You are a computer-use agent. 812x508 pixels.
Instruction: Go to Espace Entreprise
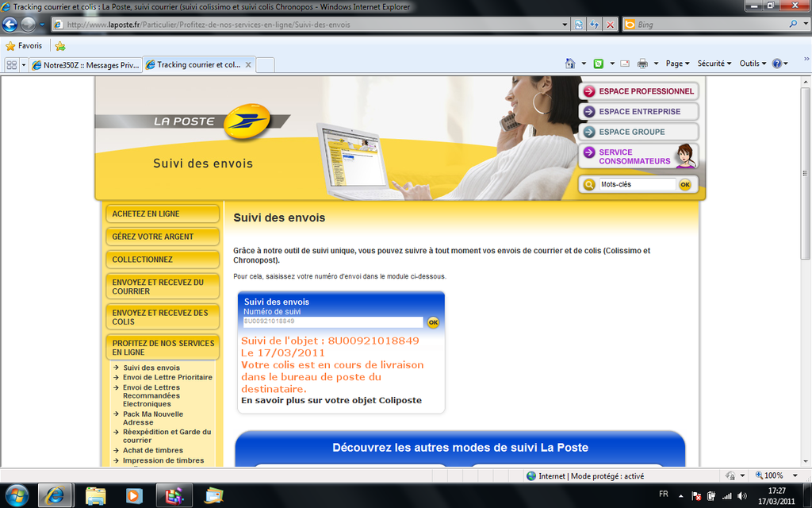(638, 111)
